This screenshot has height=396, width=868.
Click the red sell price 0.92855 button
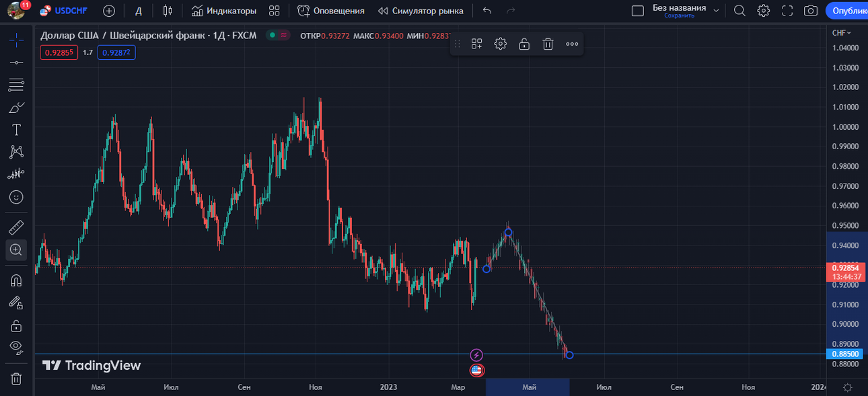[59, 52]
